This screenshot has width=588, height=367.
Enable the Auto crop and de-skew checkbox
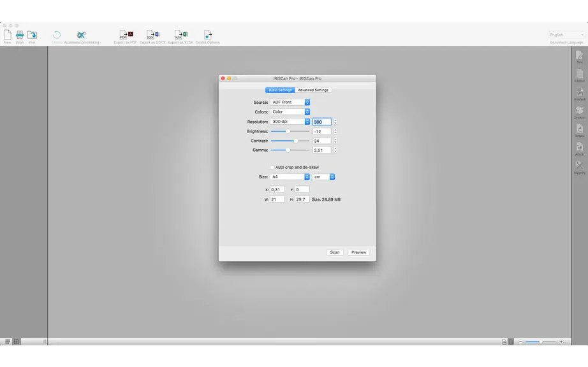click(x=272, y=167)
